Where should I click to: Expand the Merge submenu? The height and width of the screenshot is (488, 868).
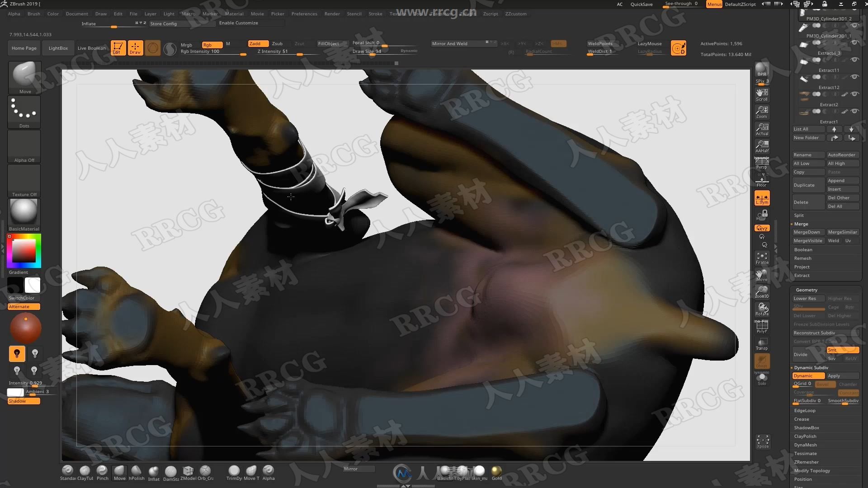(x=801, y=224)
